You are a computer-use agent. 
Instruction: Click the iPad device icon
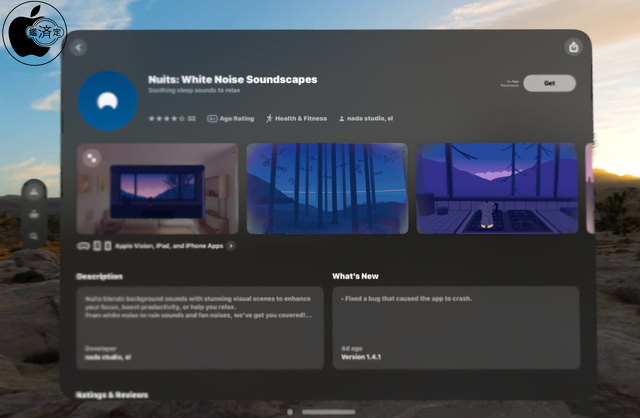tap(97, 246)
